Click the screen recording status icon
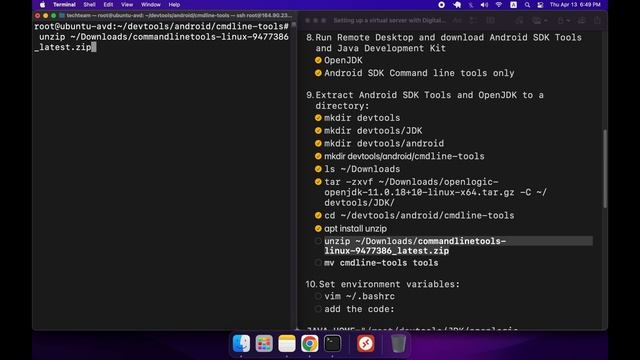The width and height of the screenshot is (640, 360). (441, 5)
